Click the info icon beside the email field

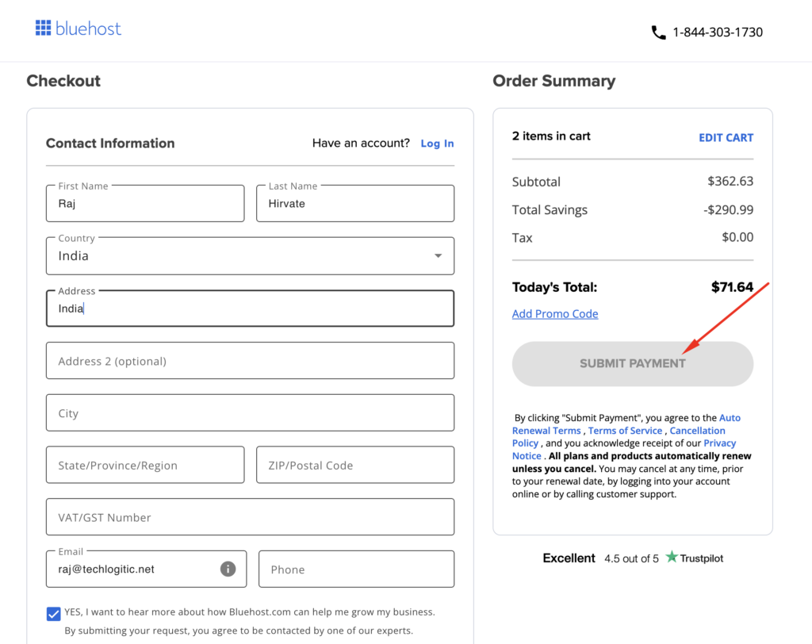227,569
